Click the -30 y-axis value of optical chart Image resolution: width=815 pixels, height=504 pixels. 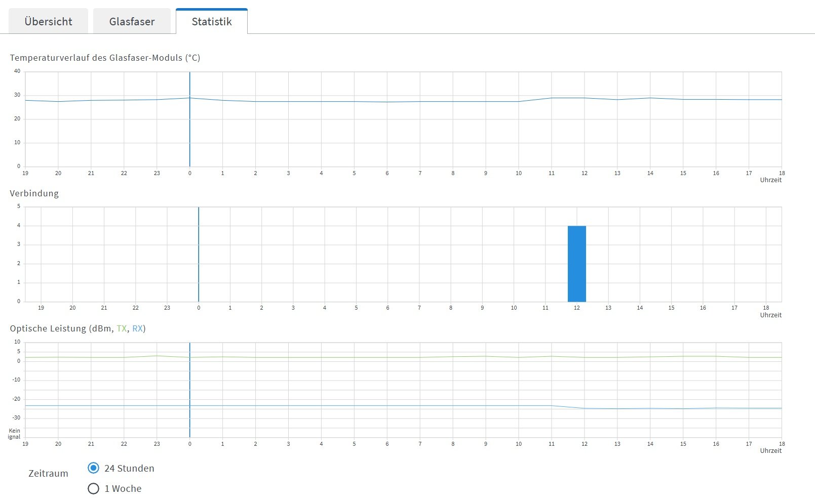(17, 418)
